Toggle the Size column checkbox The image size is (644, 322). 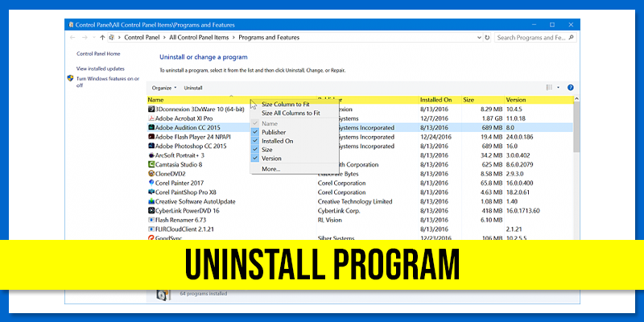[255, 150]
